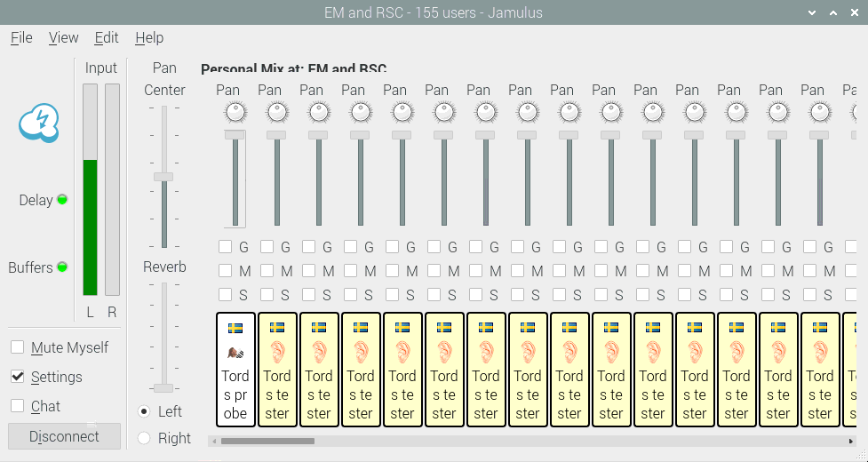Click the Reverb slider handle
Viewport: 868px width, 462px height.
163,388
